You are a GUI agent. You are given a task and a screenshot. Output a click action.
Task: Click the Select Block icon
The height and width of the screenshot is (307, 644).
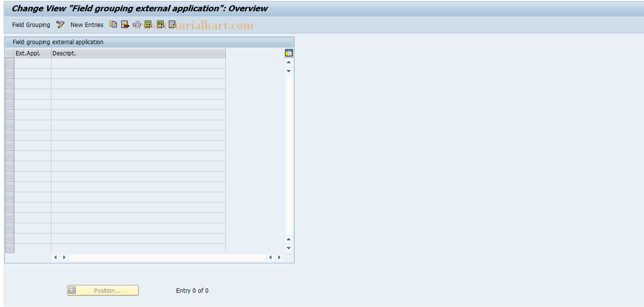click(161, 24)
